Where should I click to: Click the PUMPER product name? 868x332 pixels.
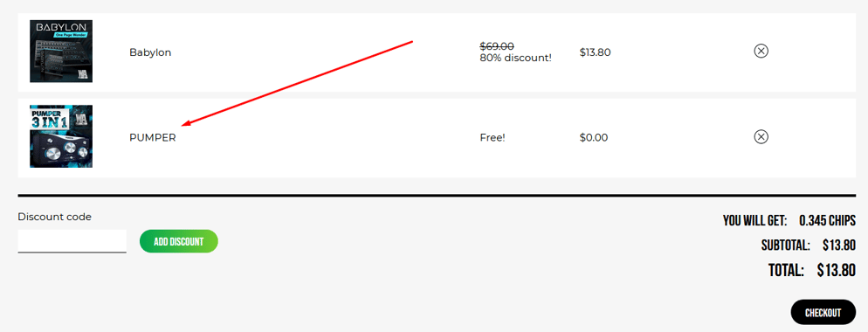[152, 137]
